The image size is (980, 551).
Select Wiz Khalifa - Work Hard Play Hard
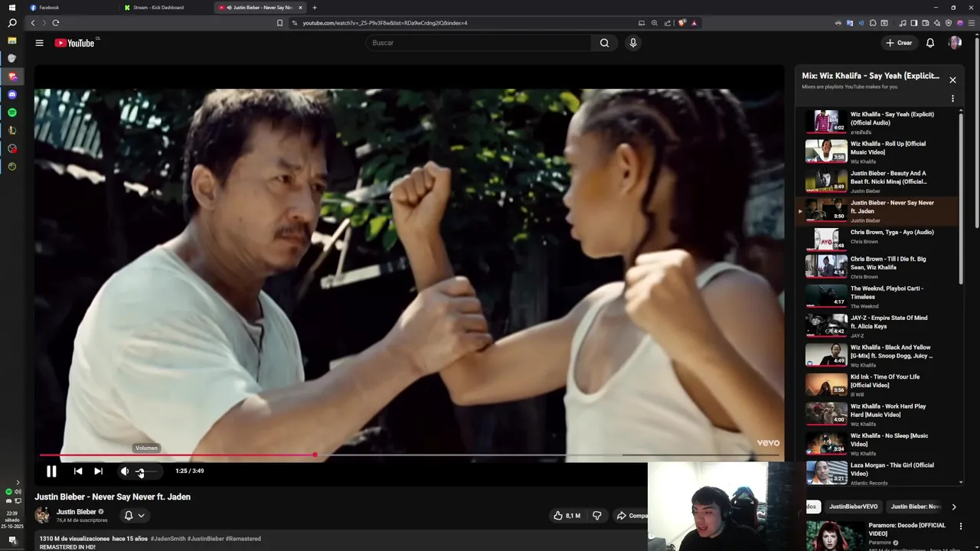coord(877,415)
